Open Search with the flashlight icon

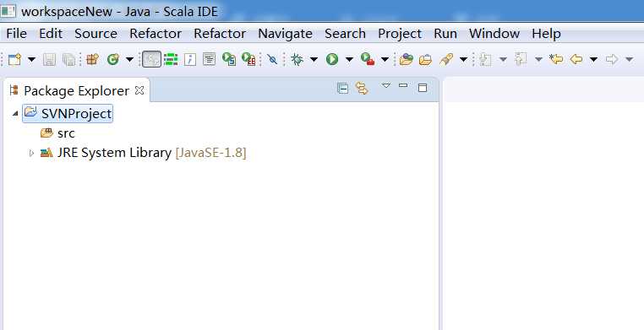pos(446,59)
